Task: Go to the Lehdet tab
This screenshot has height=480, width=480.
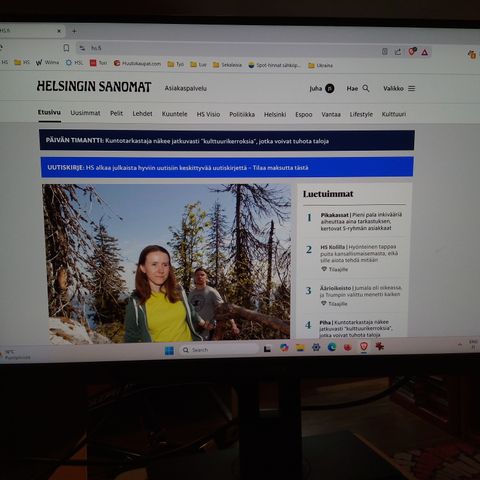Action: click(142, 114)
